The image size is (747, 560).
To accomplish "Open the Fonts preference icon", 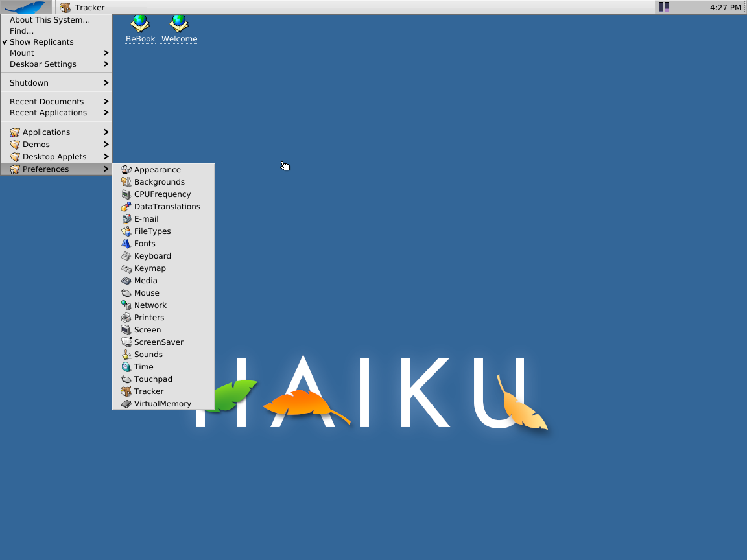I will tap(126, 244).
